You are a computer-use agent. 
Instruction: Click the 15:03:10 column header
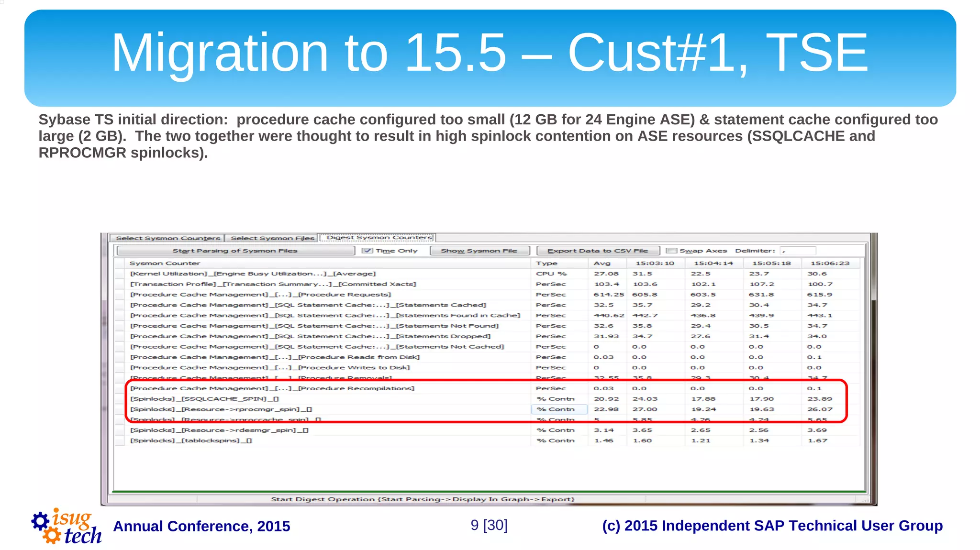coord(656,263)
